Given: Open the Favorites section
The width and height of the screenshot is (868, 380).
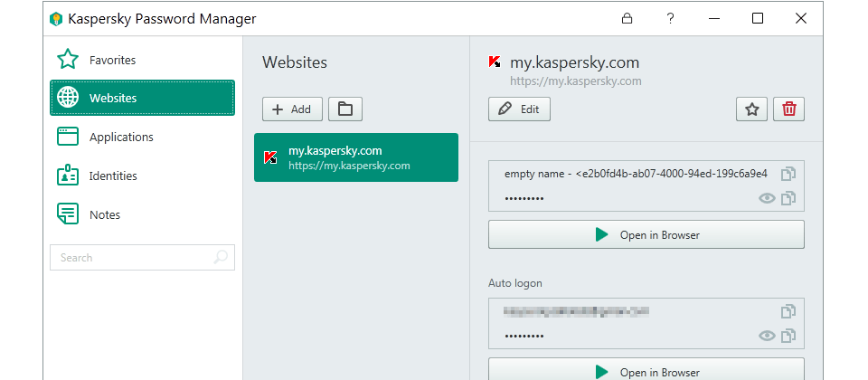Looking at the screenshot, I should tap(142, 60).
